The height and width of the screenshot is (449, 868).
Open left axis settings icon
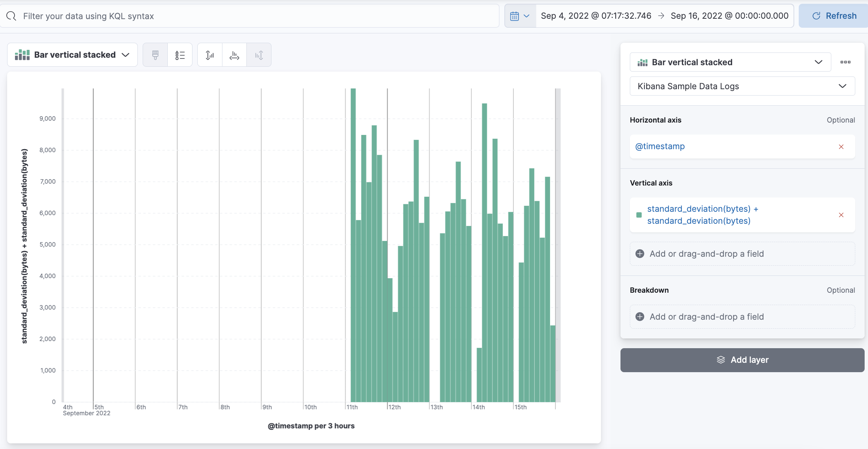pyautogui.click(x=210, y=55)
